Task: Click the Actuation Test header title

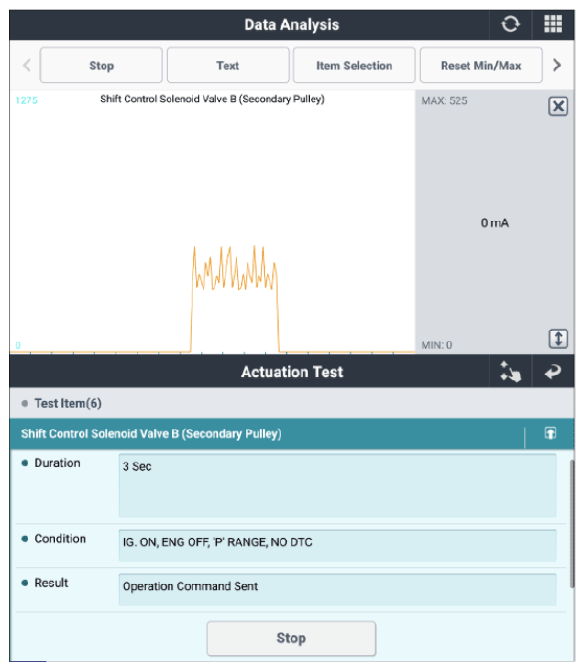Action: [x=292, y=371]
